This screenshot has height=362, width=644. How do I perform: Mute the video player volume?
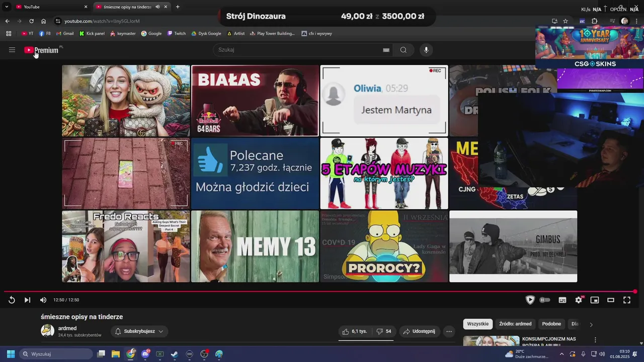[43, 300]
